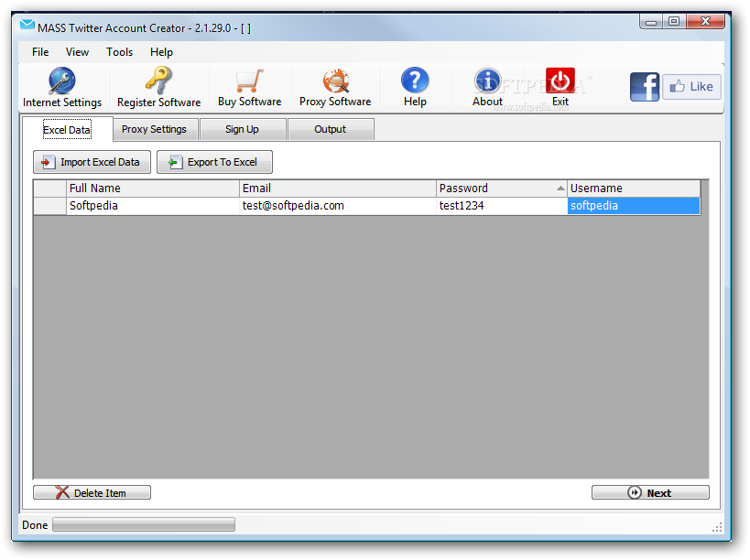Sort by the Username column header
The height and width of the screenshot is (560, 750).
(634, 188)
